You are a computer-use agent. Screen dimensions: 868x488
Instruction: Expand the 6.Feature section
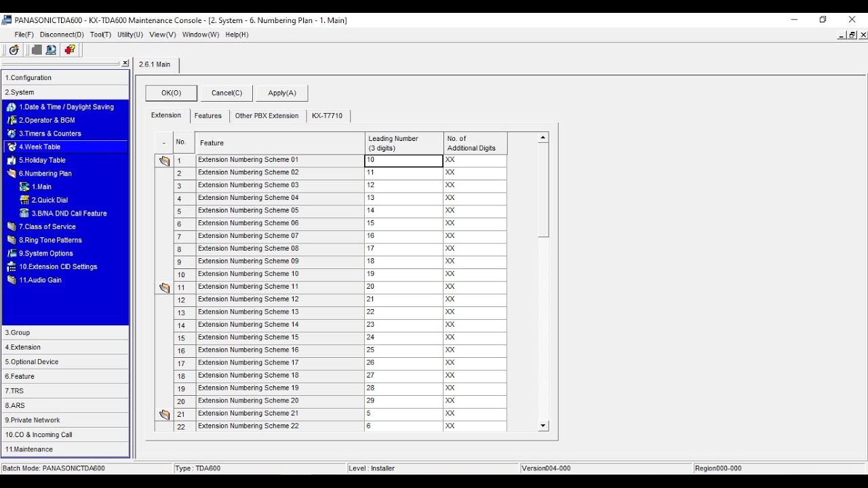[x=66, y=376]
